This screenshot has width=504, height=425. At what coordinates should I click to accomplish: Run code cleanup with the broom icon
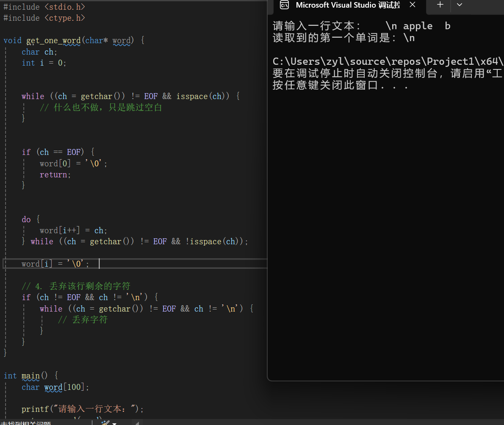click(x=105, y=422)
